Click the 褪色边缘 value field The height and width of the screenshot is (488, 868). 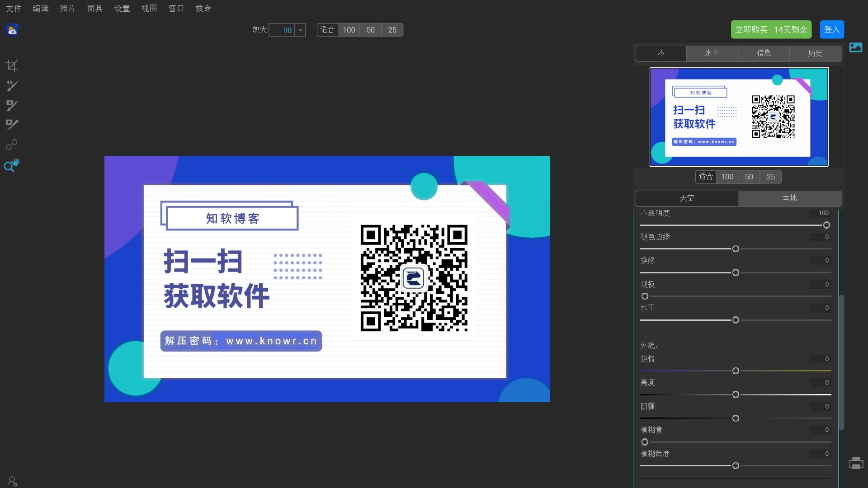820,237
